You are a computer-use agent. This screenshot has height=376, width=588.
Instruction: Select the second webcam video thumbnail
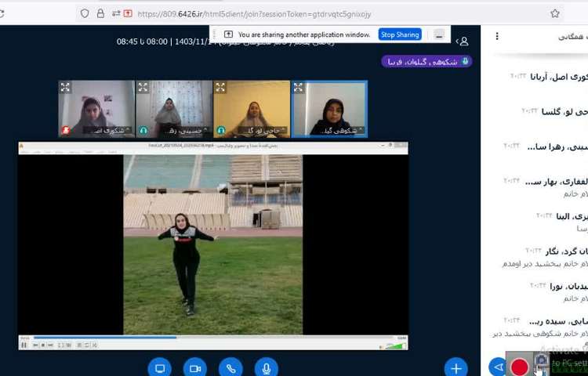(174, 109)
